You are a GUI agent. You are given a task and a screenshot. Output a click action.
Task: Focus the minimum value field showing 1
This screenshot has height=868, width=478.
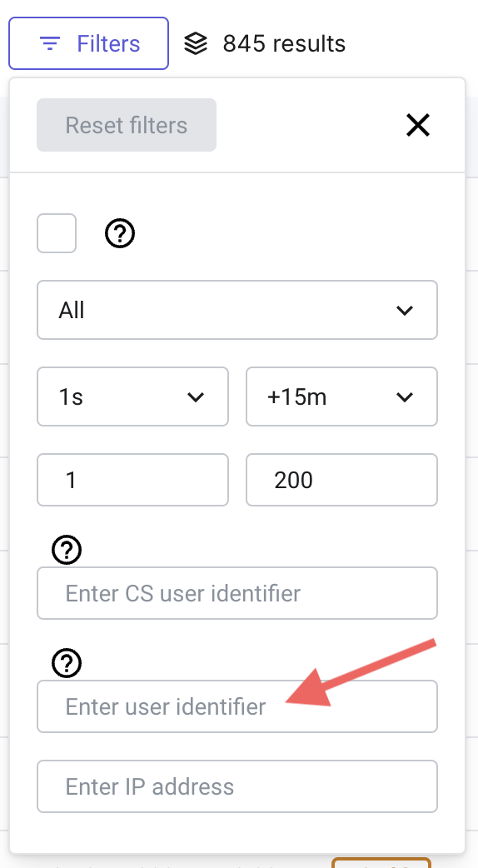[x=132, y=480]
